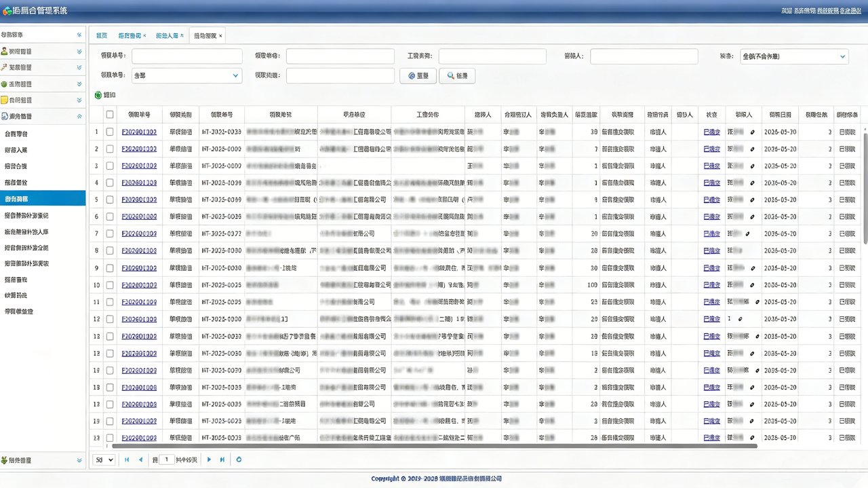Click the search button with the magnifier icon
Image resolution: width=868 pixels, height=488 pixels.
click(457, 76)
